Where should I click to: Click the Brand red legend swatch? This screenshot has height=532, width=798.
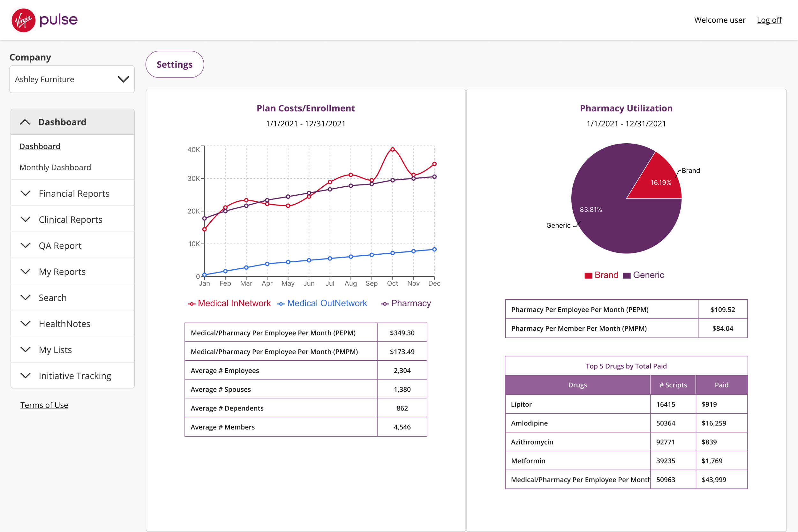coord(588,275)
